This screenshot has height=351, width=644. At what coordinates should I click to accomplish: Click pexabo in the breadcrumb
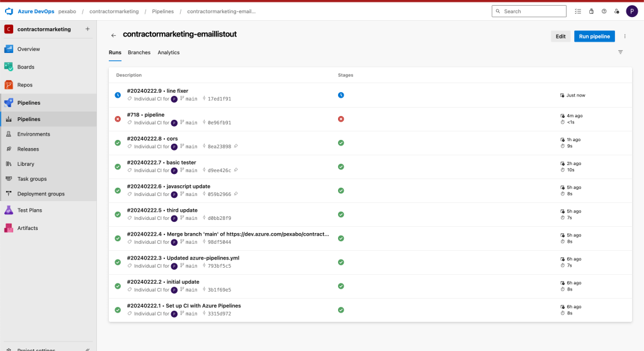(67, 11)
